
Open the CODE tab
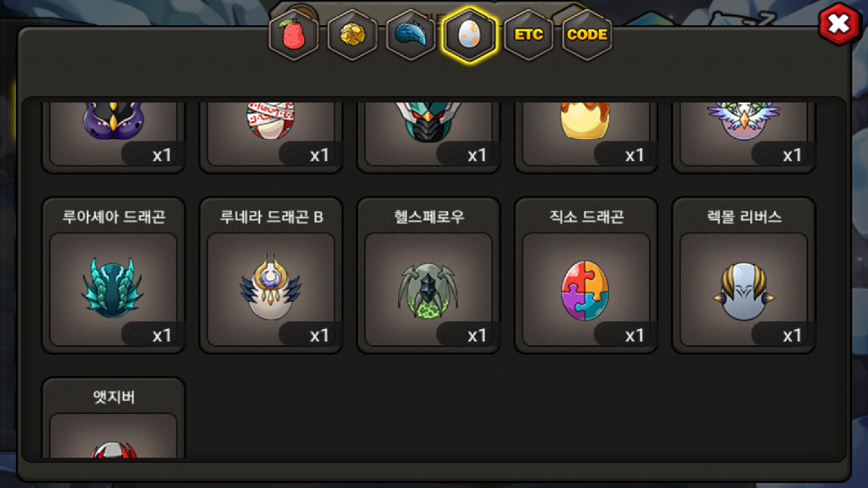587,35
